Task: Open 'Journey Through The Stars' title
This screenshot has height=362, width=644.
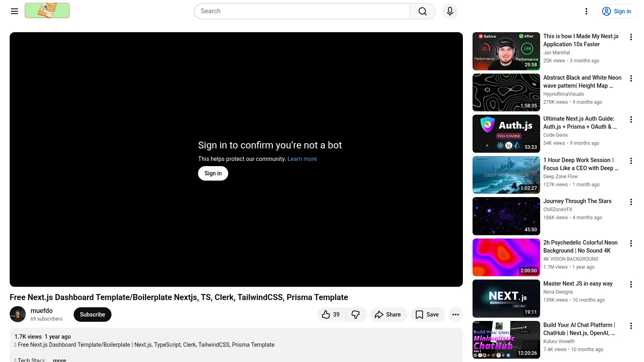Action: pos(577,201)
